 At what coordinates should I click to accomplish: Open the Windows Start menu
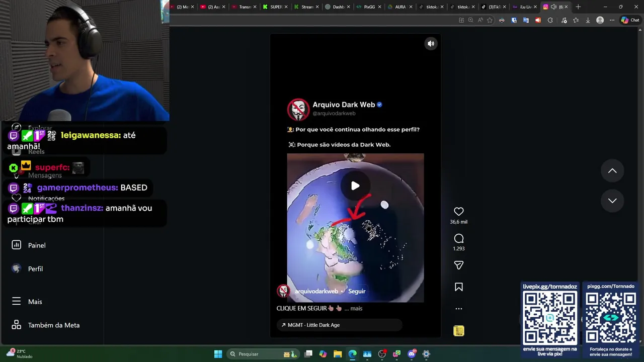(218, 354)
